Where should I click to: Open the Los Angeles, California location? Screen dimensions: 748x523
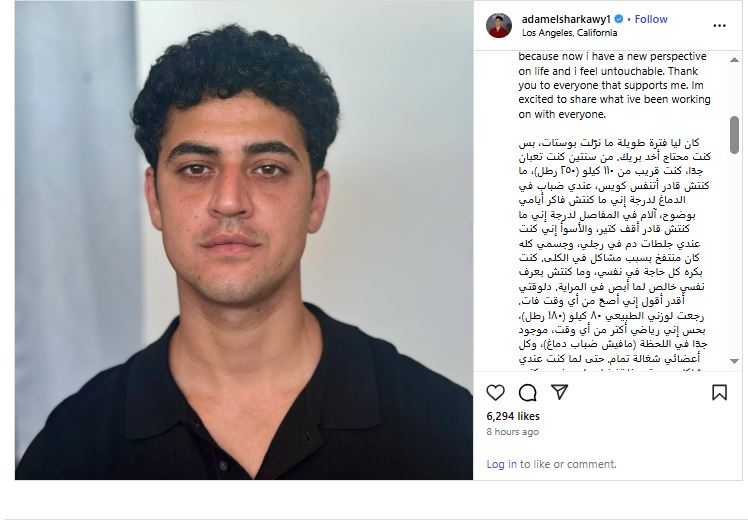coord(569,33)
